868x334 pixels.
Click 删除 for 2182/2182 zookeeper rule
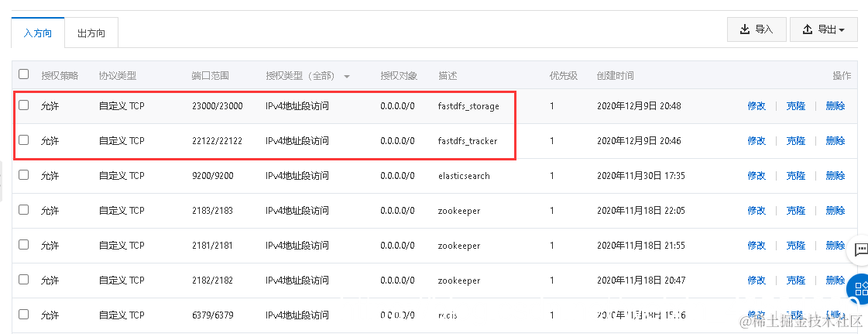pyautogui.click(x=835, y=281)
